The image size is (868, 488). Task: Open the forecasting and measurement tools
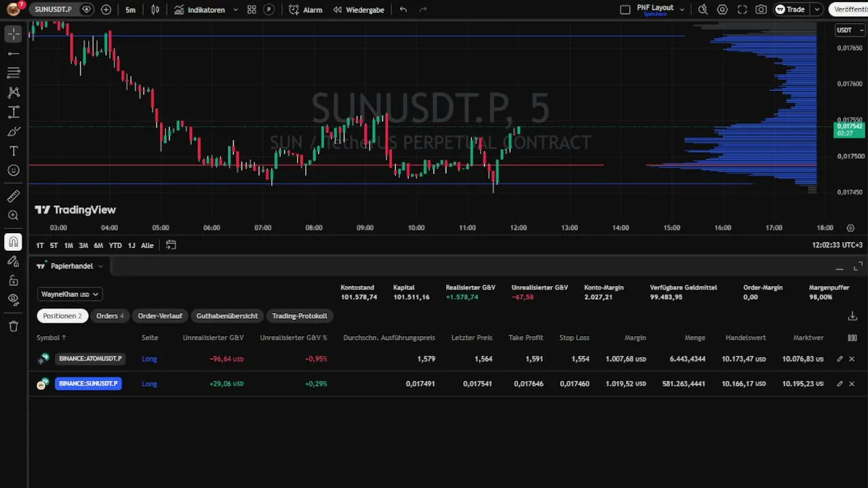(14, 112)
